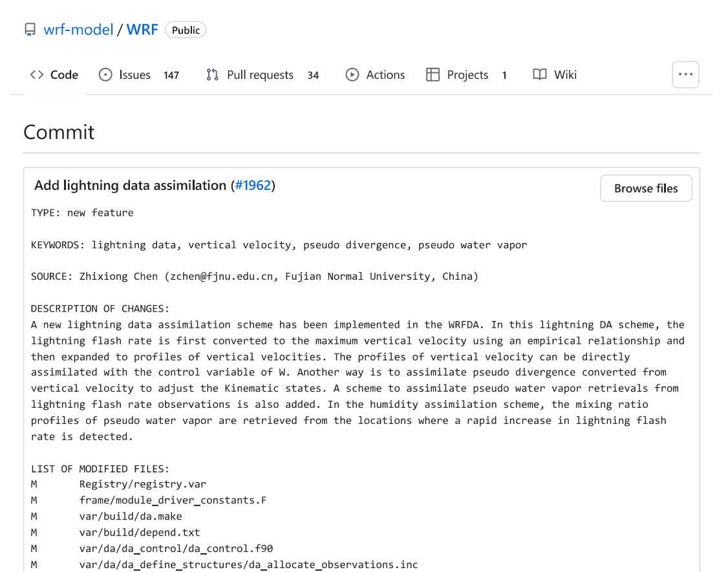This screenshot has height=572, width=728.
Task: Switch to the Issues tab label
Action: coord(134,75)
